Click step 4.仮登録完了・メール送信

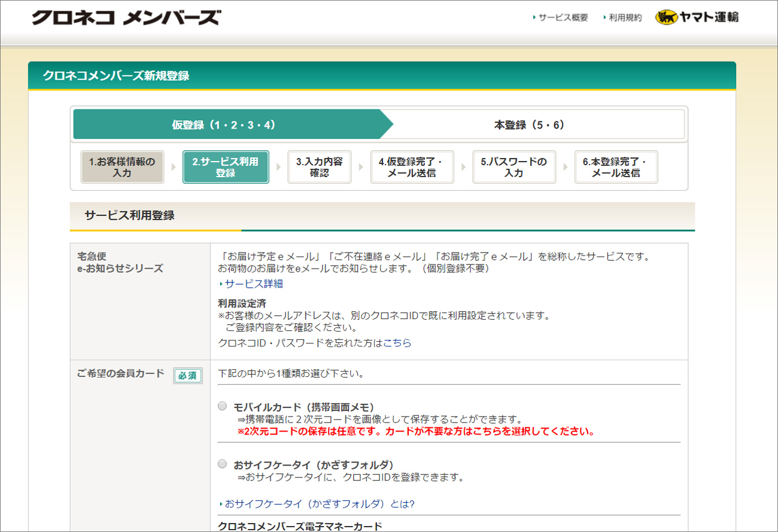coord(412,167)
